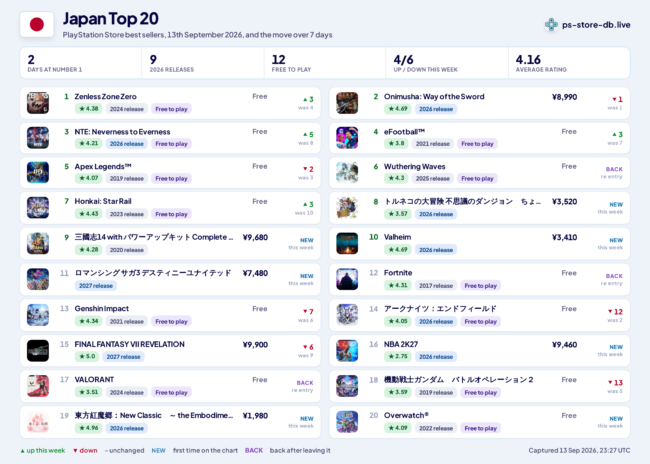Click the Japan flag icon
This screenshot has width=650, height=464.
[x=37, y=24]
